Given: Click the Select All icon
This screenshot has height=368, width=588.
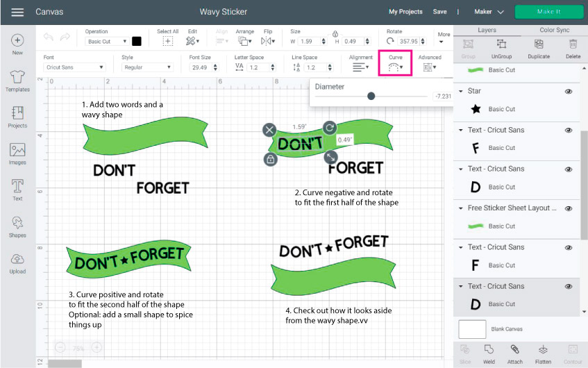Looking at the screenshot, I should (x=167, y=41).
